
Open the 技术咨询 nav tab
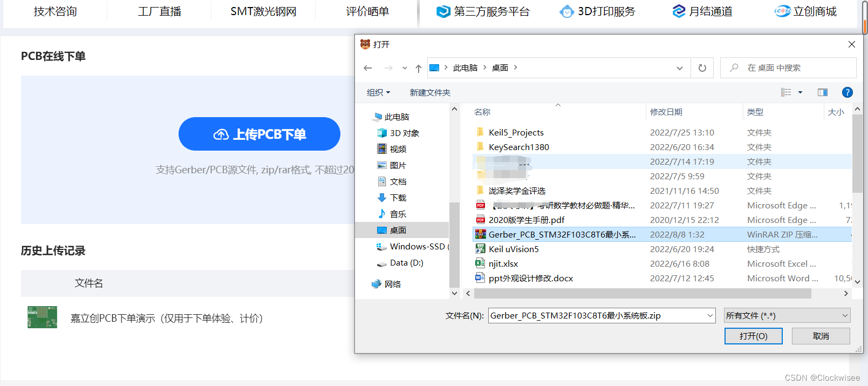[55, 11]
